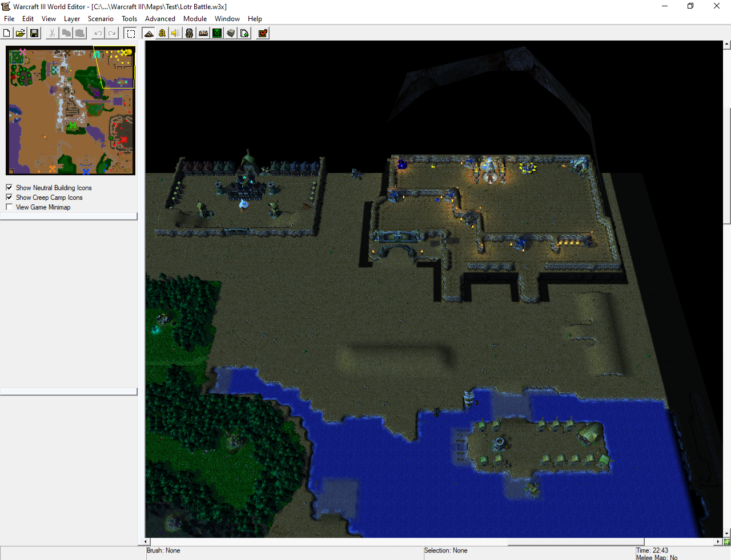Screen dimensions: 731x560
Task: Open the Terrain Editor mountain icon
Action: [x=148, y=33]
